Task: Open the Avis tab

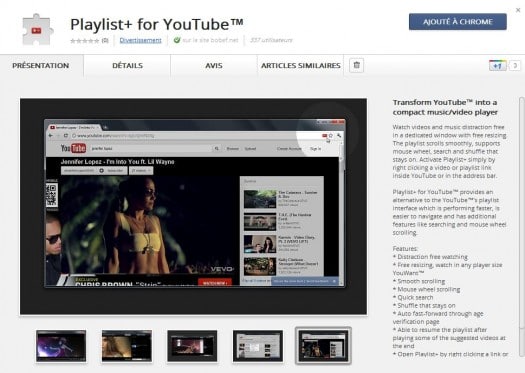Action: click(x=214, y=65)
